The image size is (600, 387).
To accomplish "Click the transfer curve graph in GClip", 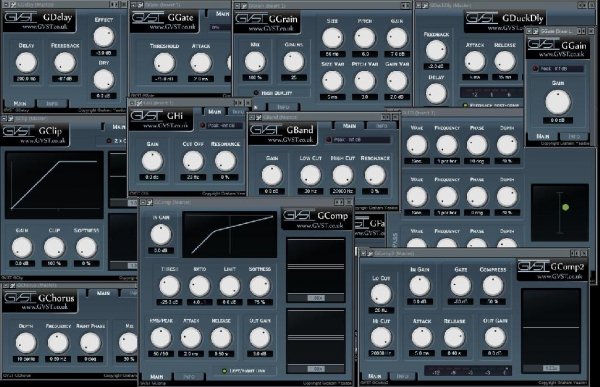I will (x=54, y=185).
